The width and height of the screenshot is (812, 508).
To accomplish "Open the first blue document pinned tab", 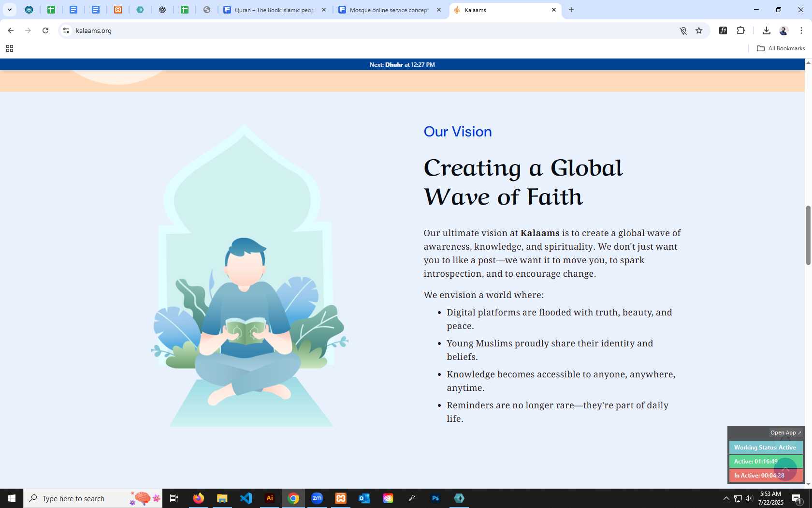I will click(x=73, y=10).
